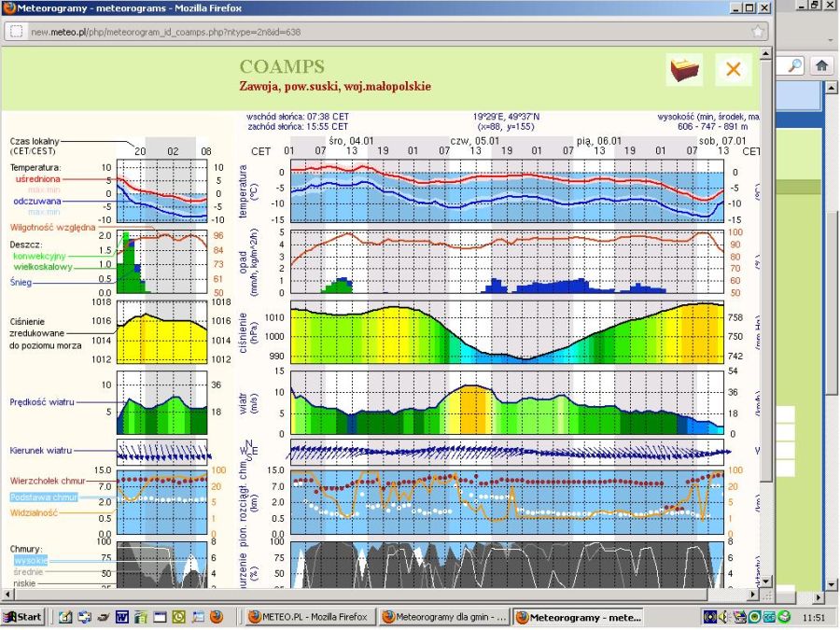Switch to the METEO.PL - Mozilla Firefox taskbar window
The width and height of the screenshot is (840, 630).
[309, 617]
